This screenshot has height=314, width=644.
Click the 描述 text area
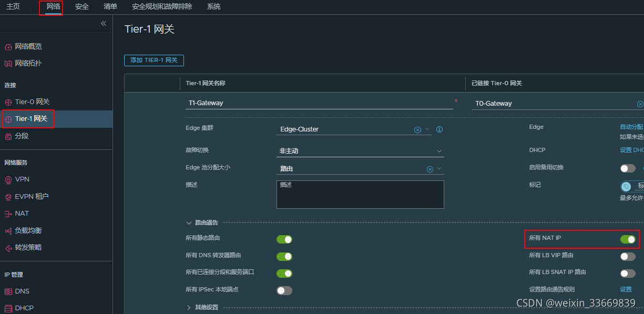tap(360, 195)
